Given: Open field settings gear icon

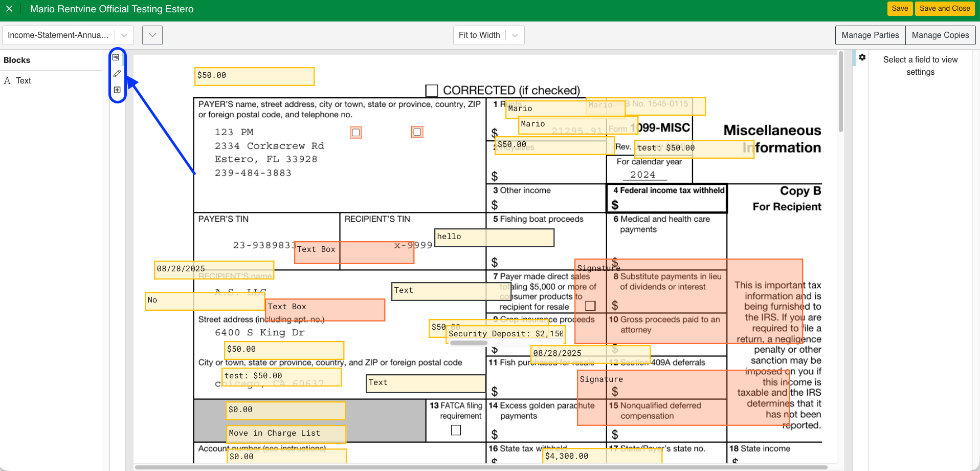Looking at the screenshot, I should click(x=862, y=57).
